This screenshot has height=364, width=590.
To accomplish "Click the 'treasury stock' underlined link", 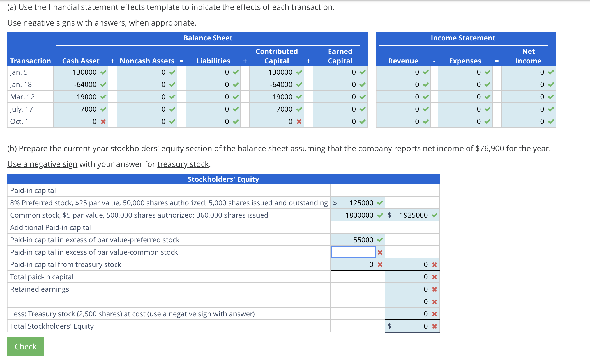I will [183, 164].
